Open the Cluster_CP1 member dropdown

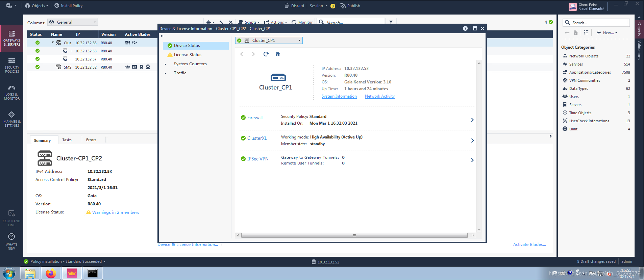point(269,41)
